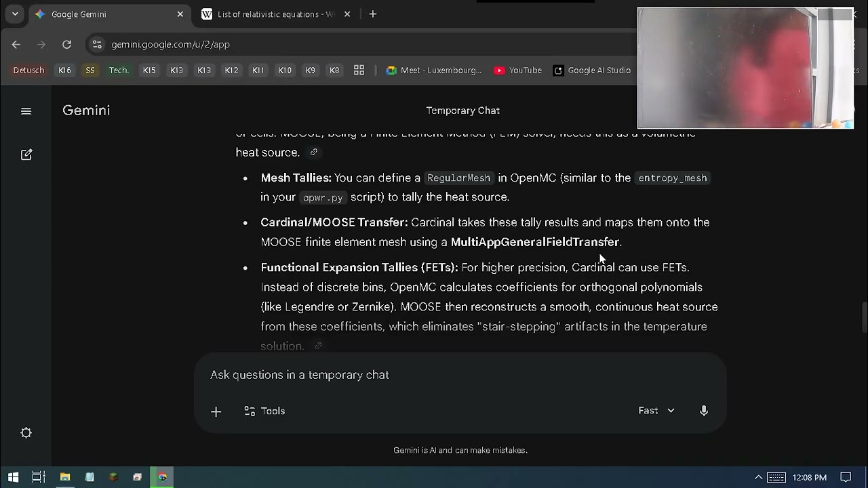868x488 pixels.
Task: Click the plus icon to add files
Action: [216, 411]
